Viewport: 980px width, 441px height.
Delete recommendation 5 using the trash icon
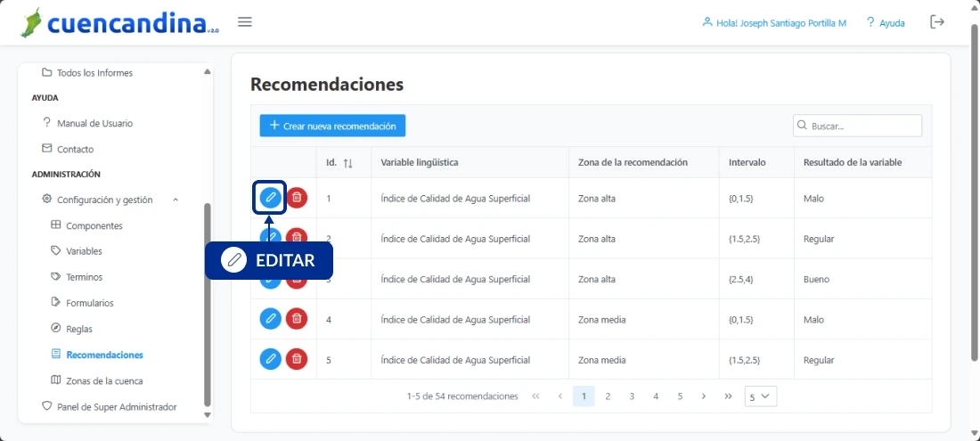point(297,359)
